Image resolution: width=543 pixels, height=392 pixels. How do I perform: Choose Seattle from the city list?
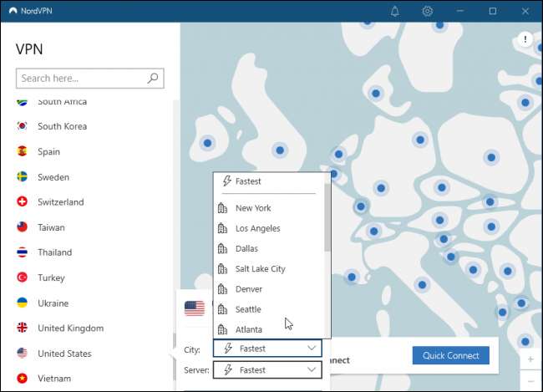point(248,309)
